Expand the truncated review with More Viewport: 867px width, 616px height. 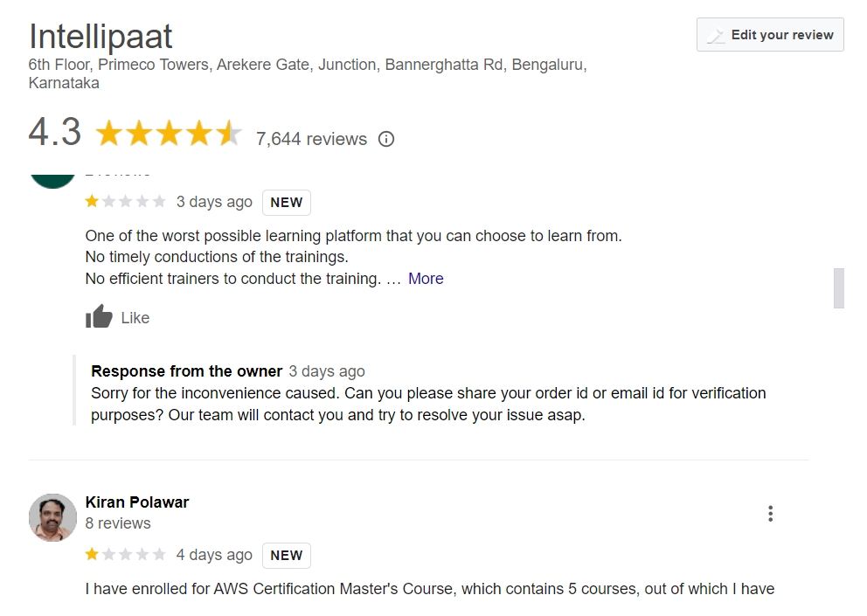point(426,278)
